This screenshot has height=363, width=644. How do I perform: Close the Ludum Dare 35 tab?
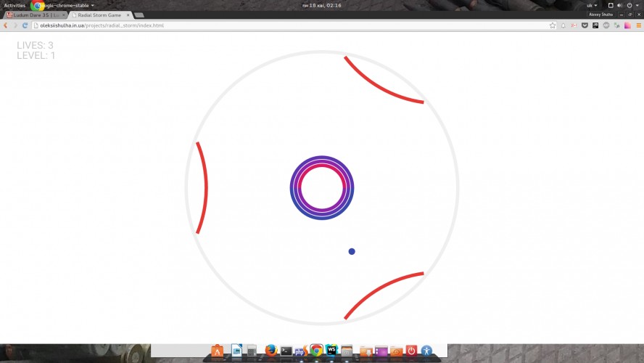64,15
